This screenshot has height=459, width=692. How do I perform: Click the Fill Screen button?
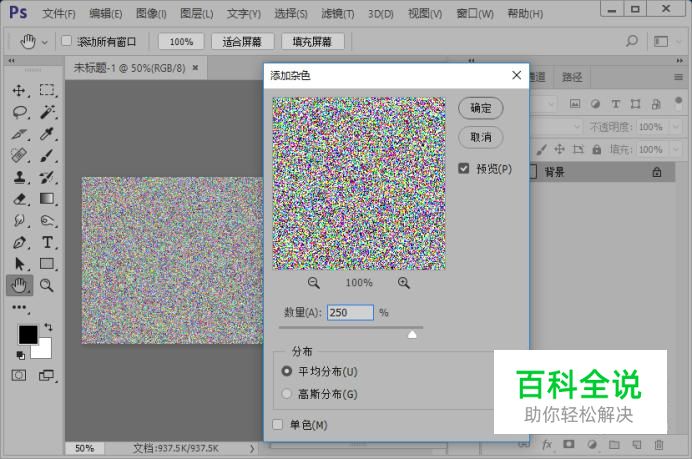[312, 42]
